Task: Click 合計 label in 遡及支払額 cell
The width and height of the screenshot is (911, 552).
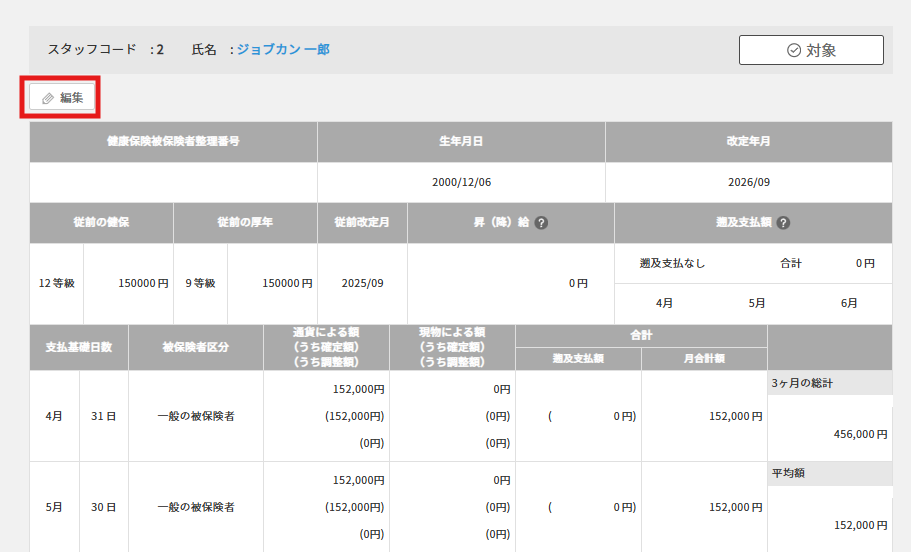Action: pos(791,263)
